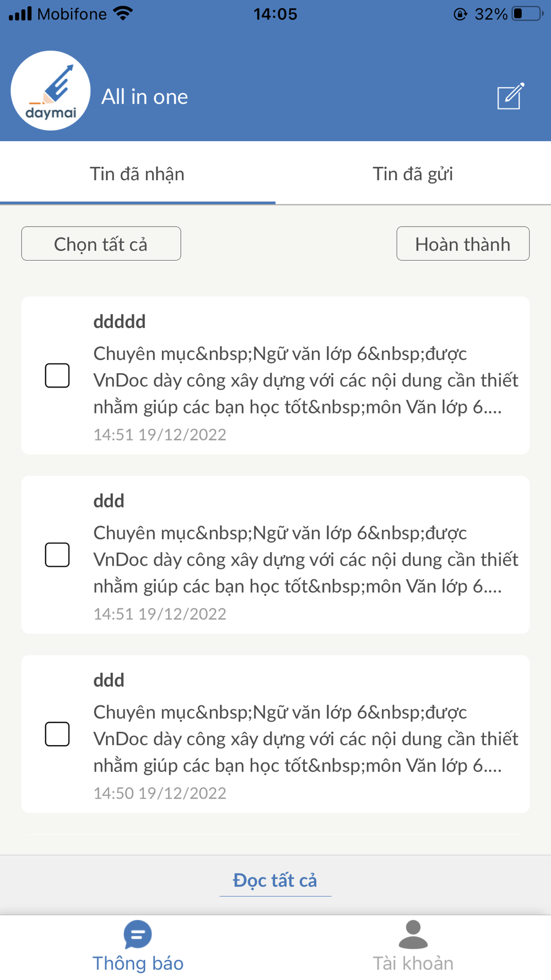The image size is (551, 980).
Task: Tick the checkbox of the 14:51 "ddd" message
Action: [57, 554]
